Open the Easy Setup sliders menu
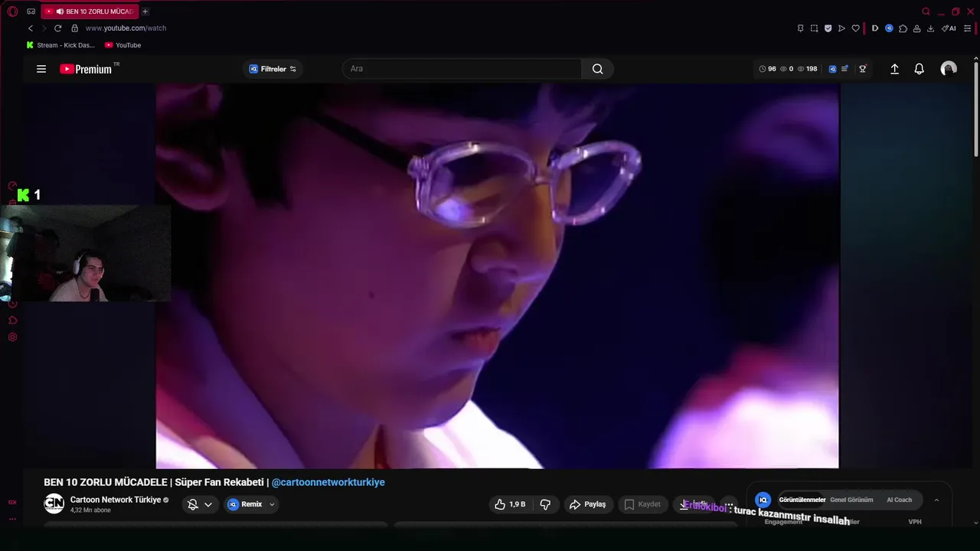Screen dimensions: 980x551 click(967, 28)
